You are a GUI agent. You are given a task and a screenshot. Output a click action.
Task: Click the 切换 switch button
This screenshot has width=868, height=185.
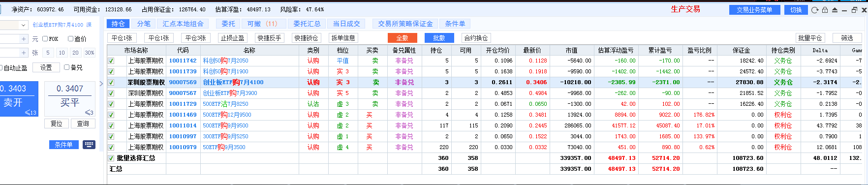tap(796, 10)
